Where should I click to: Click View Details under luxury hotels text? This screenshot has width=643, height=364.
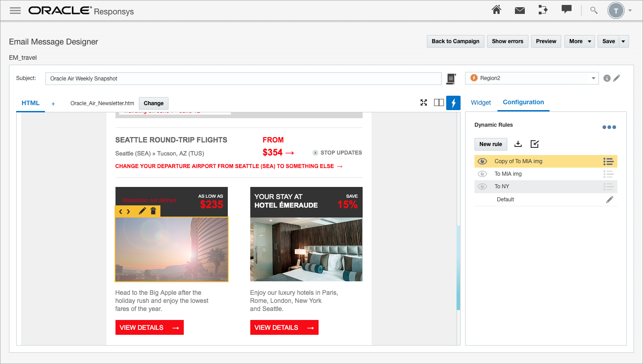(284, 328)
